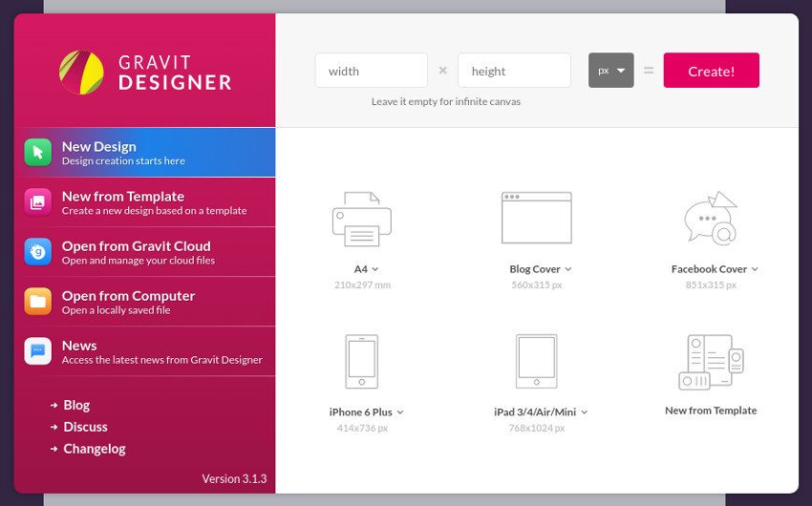Viewport: 812px width, 506px height.
Task: Click the New from Template stationery icon
Action: point(711,362)
